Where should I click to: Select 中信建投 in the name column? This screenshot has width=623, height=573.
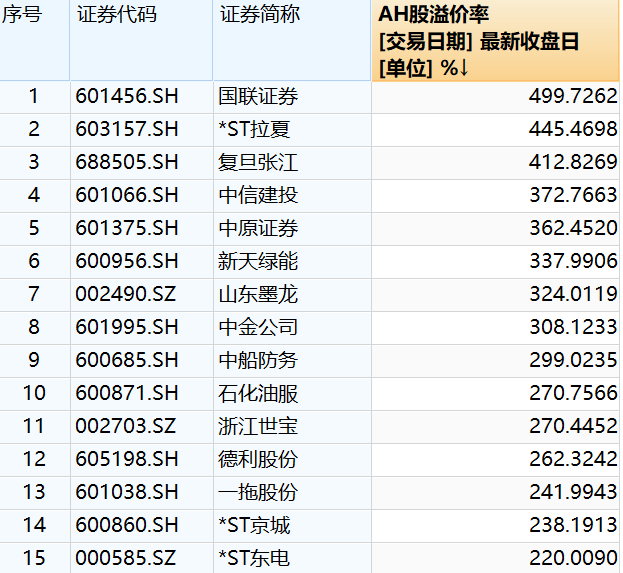pos(258,195)
